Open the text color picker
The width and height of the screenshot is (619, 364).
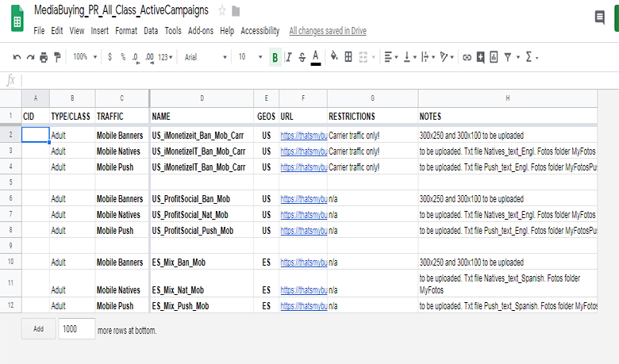[x=315, y=58]
